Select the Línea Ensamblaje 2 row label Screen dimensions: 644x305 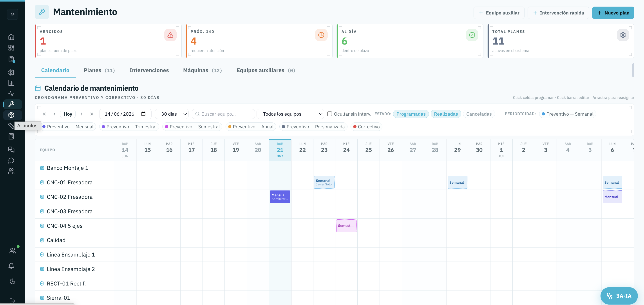[x=71, y=269]
